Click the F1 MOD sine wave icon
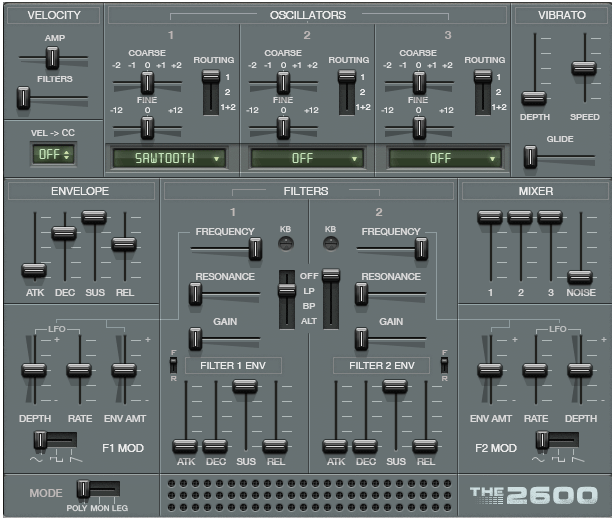616x521 pixels. pos(36,459)
